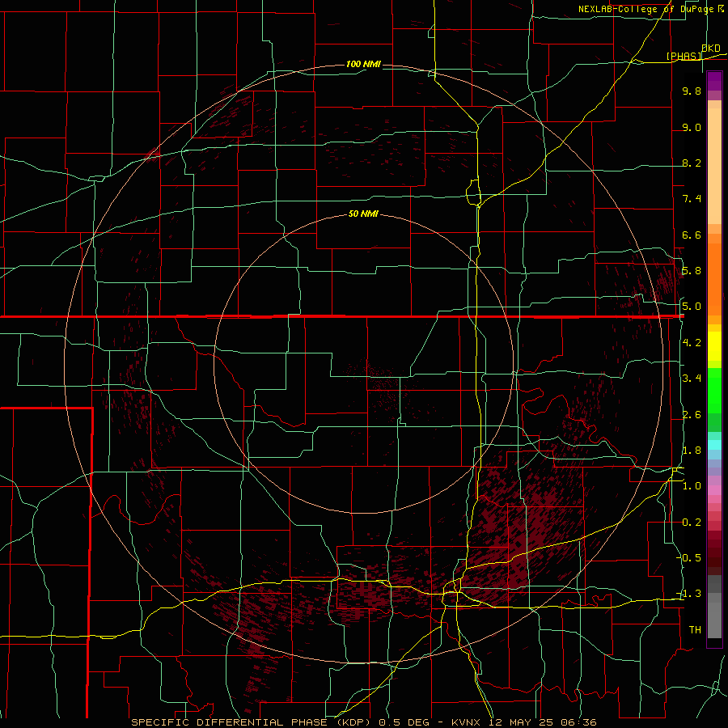This screenshot has height=728, width=728.
Task: Click the bottom caption "SPECIFIC DIFFERENTIAL PHASE (KDP)"
Action: pyautogui.click(x=252, y=722)
